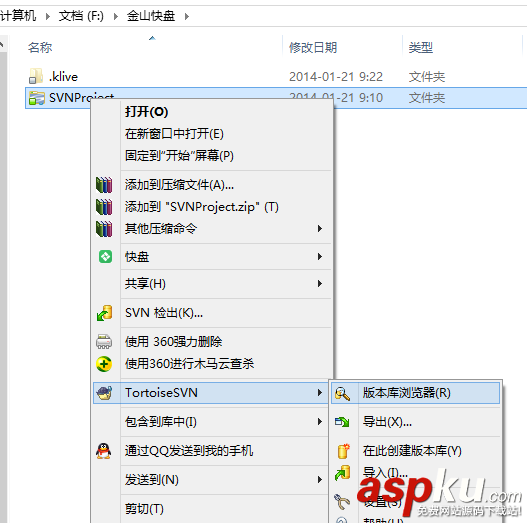Choose 导出(X)... in the submenu
The image size is (527, 523).
coord(387,421)
